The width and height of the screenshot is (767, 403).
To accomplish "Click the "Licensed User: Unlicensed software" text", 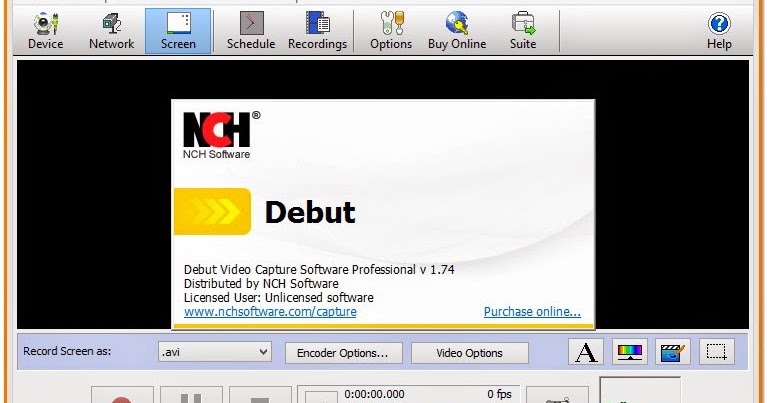I will pyautogui.click(x=278, y=297).
